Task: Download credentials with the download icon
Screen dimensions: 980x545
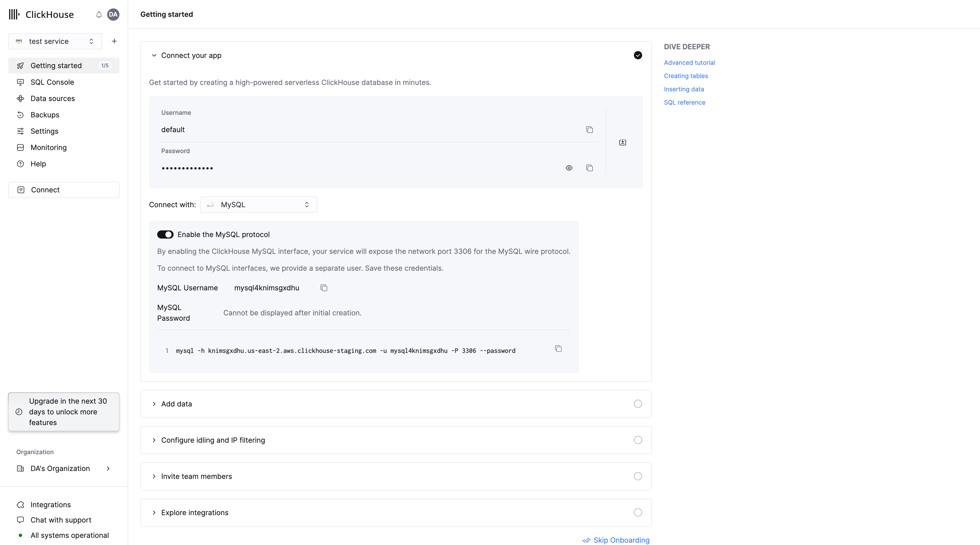Action: click(623, 142)
